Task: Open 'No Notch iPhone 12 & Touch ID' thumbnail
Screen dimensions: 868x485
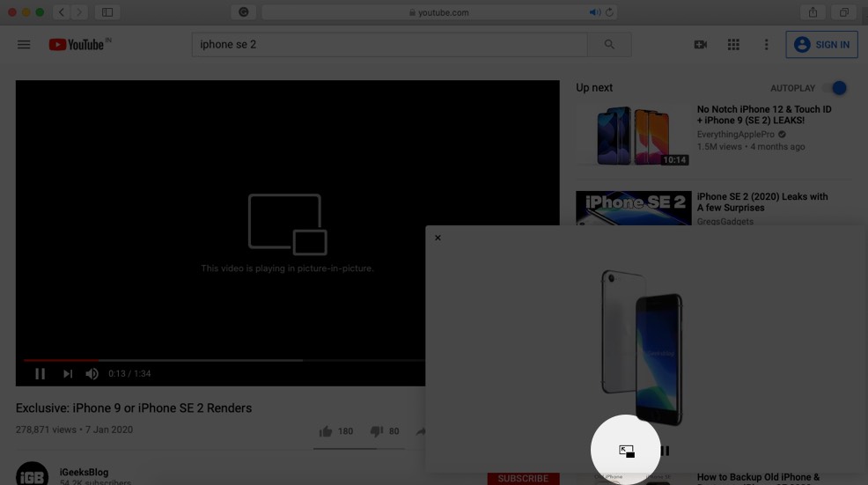Action: point(633,136)
